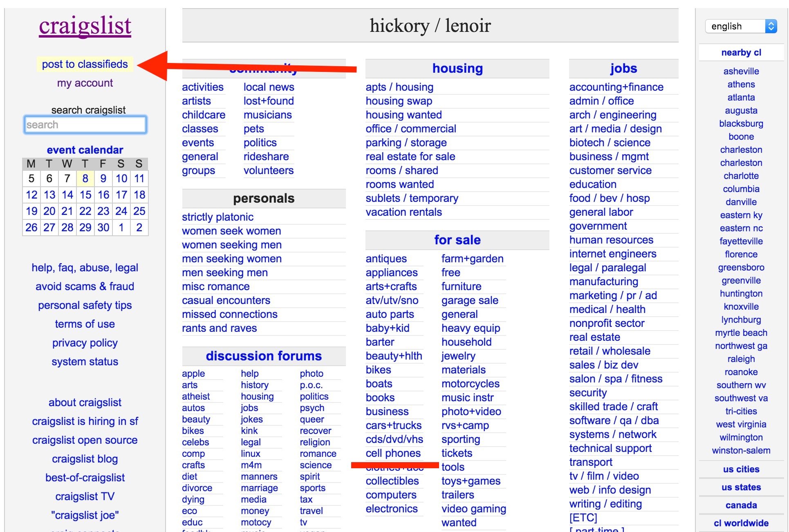This screenshot has height=532, width=789.
Task: Open craigslist open source
Action: [x=85, y=440]
